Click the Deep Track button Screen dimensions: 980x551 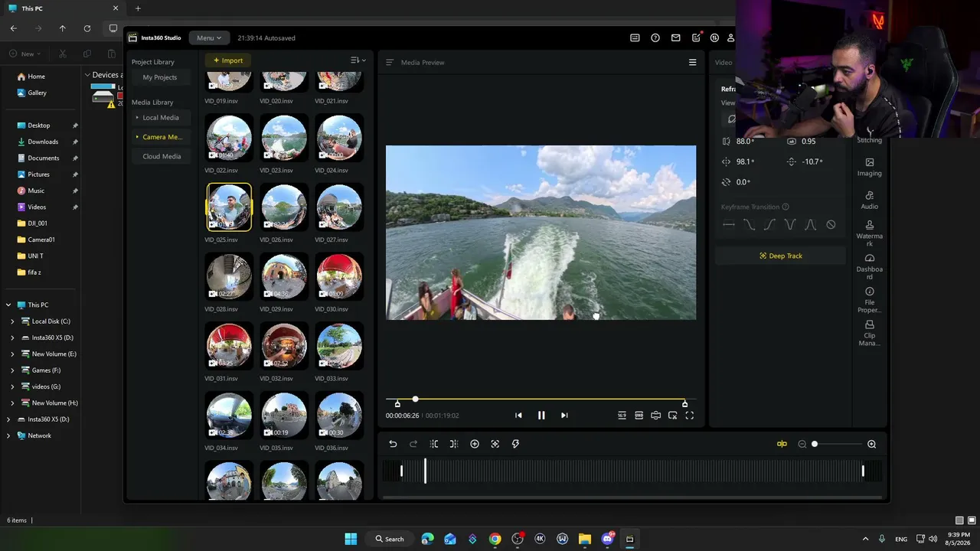(x=781, y=256)
